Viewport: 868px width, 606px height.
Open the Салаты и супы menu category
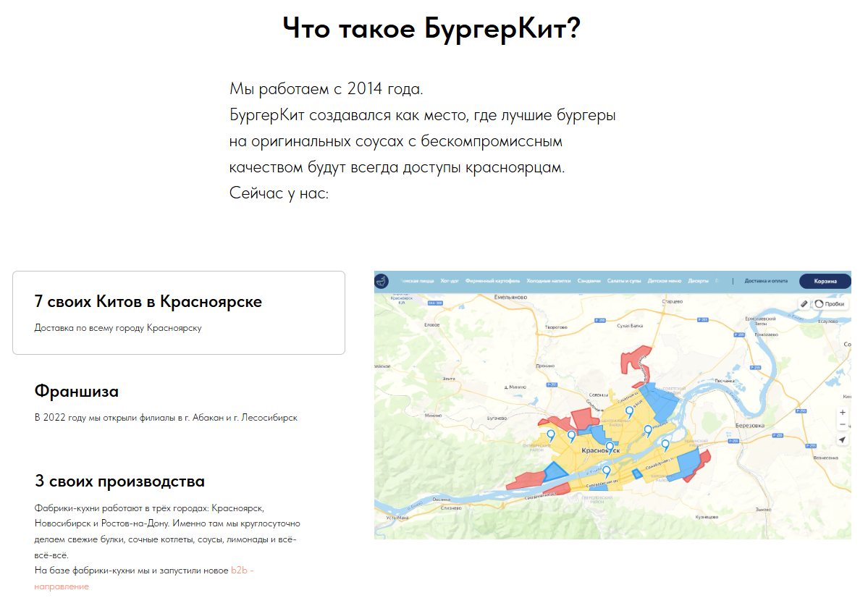(624, 281)
